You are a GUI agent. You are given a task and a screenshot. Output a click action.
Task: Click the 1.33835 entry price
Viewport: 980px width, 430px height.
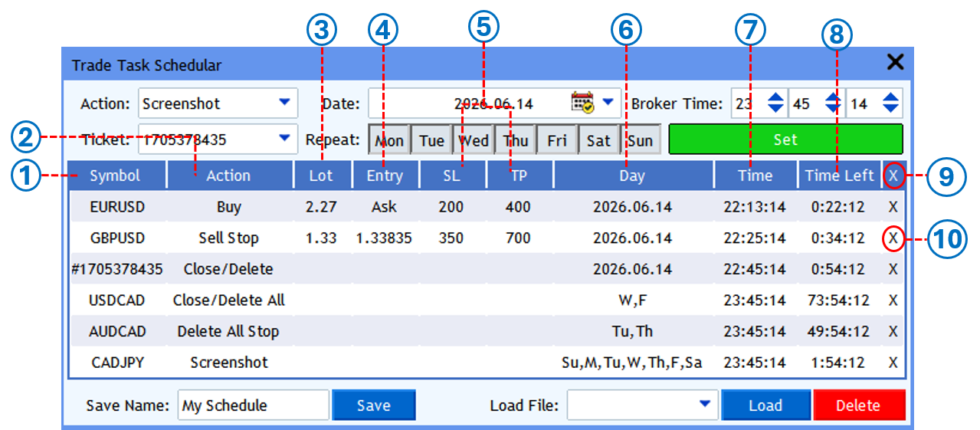click(x=385, y=238)
